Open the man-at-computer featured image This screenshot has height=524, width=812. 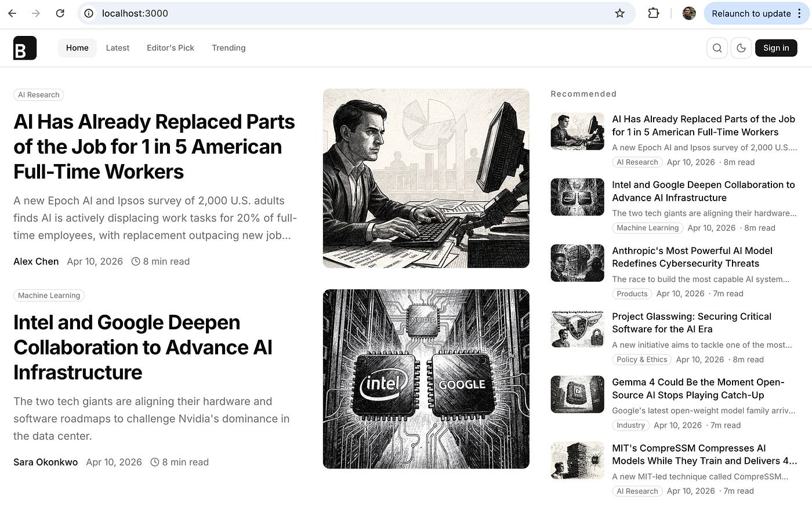pyautogui.click(x=426, y=178)
